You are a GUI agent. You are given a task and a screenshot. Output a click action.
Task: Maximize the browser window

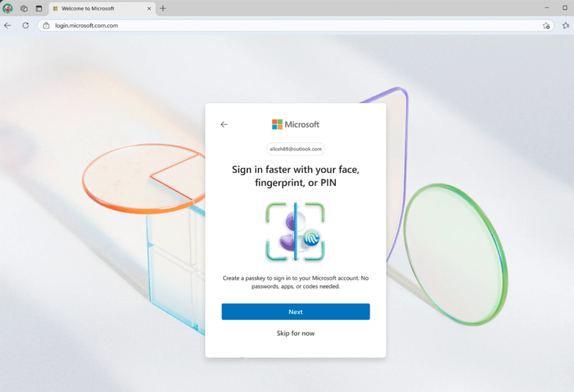(x=565, y=8)
